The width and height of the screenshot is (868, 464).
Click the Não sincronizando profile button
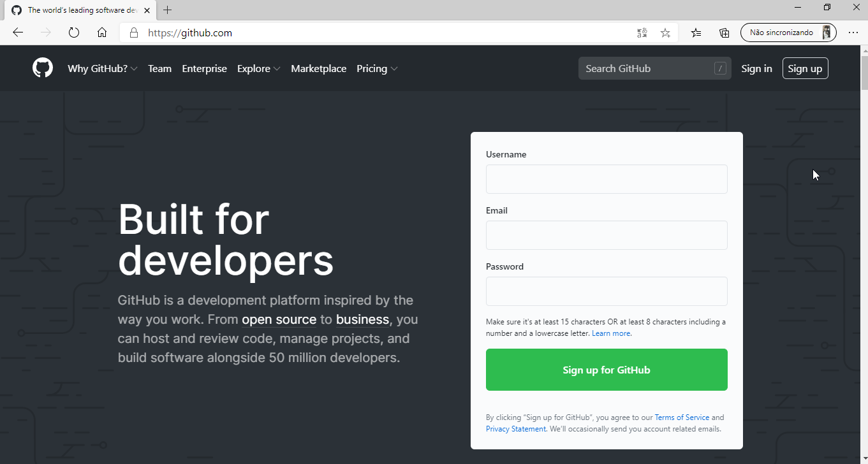tap(788, 33)
